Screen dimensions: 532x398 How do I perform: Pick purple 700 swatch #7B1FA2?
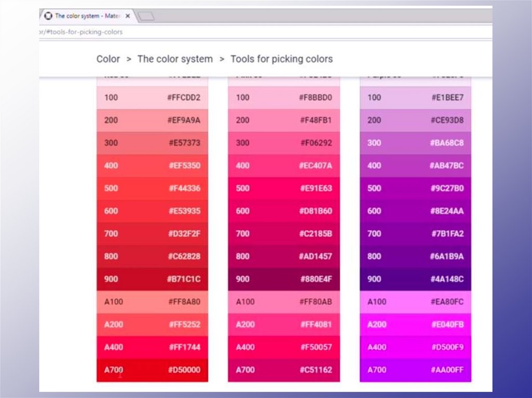[416, 234]
